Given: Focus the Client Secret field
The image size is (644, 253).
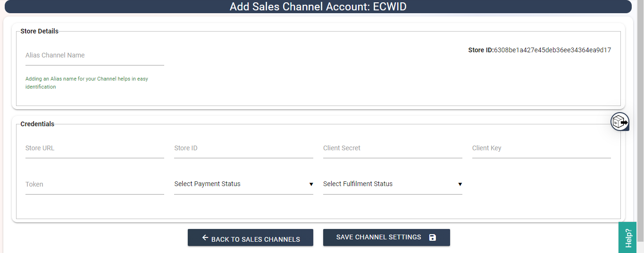Looking at the screenshot, I should click(393, 148).
